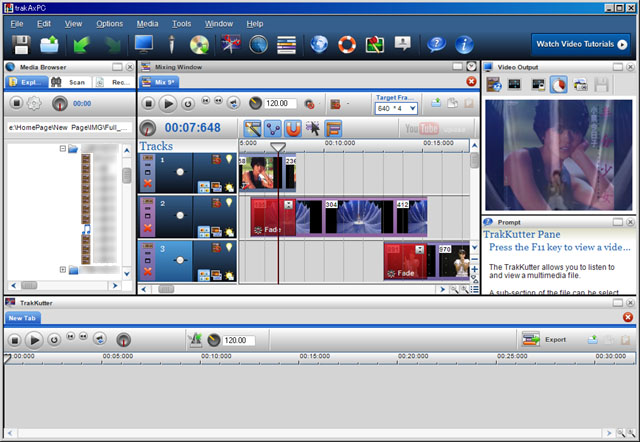Click the CD disc icon
Image resolution: width=640 pixels, height=442 pixels.
199,44
